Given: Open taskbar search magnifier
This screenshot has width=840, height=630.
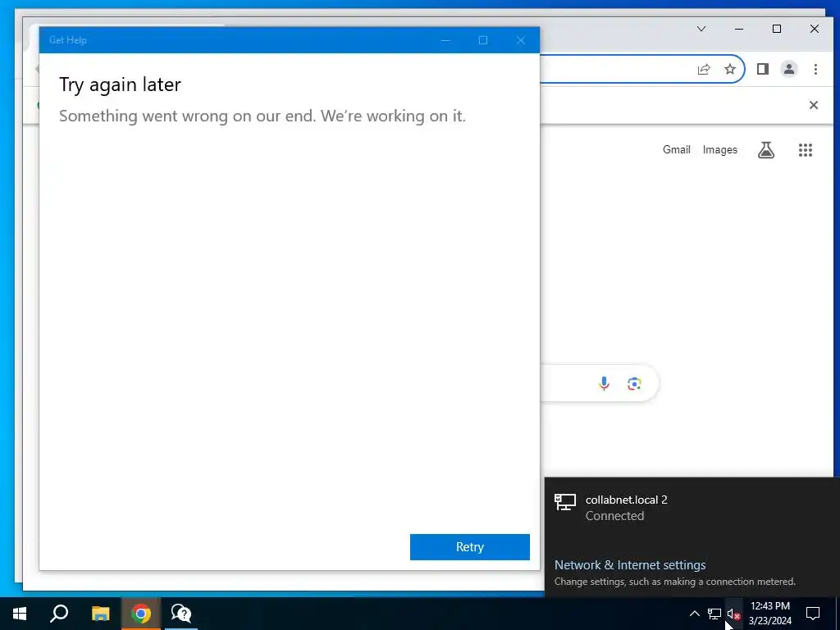Looking at the screenshot, I should [59, 614].
